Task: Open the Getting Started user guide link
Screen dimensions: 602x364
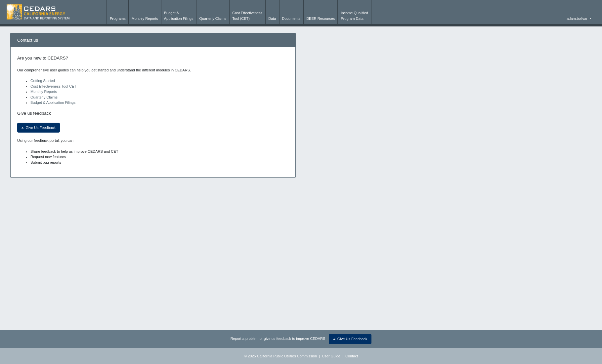Action: tap(43, 81)
